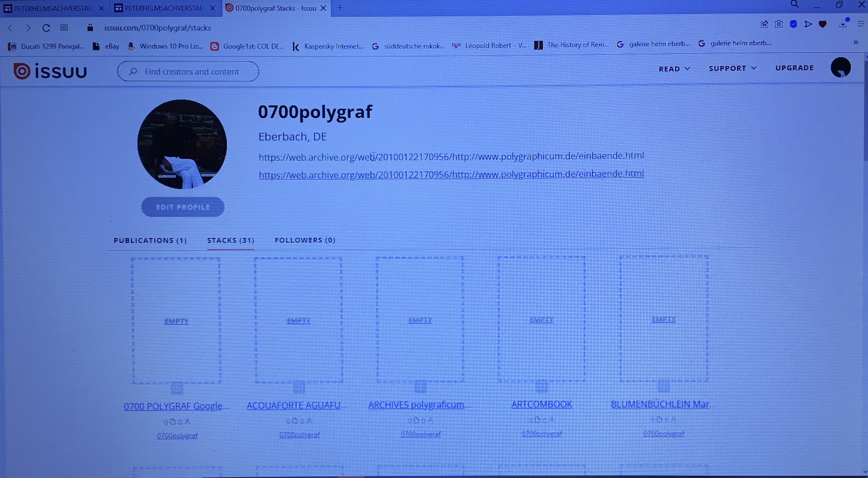The width and height of the screenshot is (868, 478).
Task: Click the blue shield ad-blocker icon
Action: click(x=793, y=24)
